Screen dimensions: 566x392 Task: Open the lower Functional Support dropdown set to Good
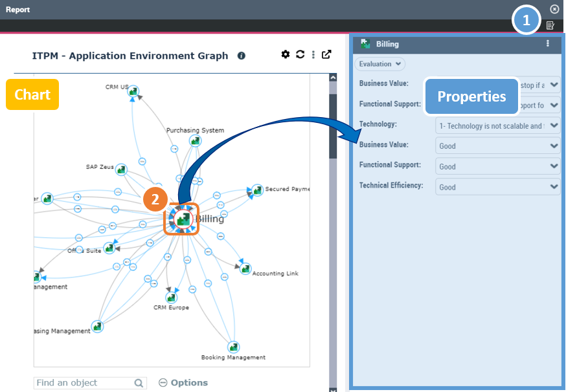pyautogui.click(x=497, y=166)
